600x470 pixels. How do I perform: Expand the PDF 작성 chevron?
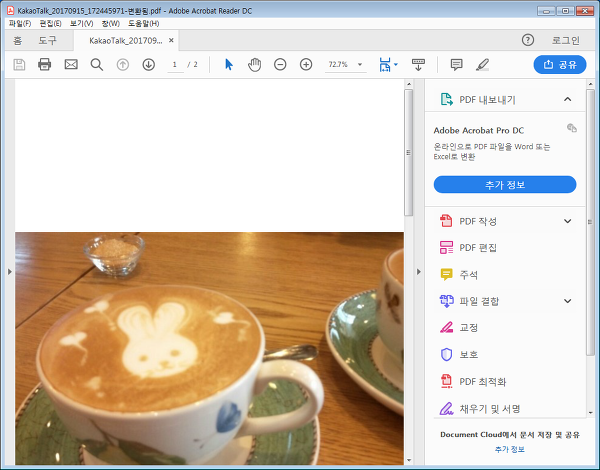coord(567,221)
